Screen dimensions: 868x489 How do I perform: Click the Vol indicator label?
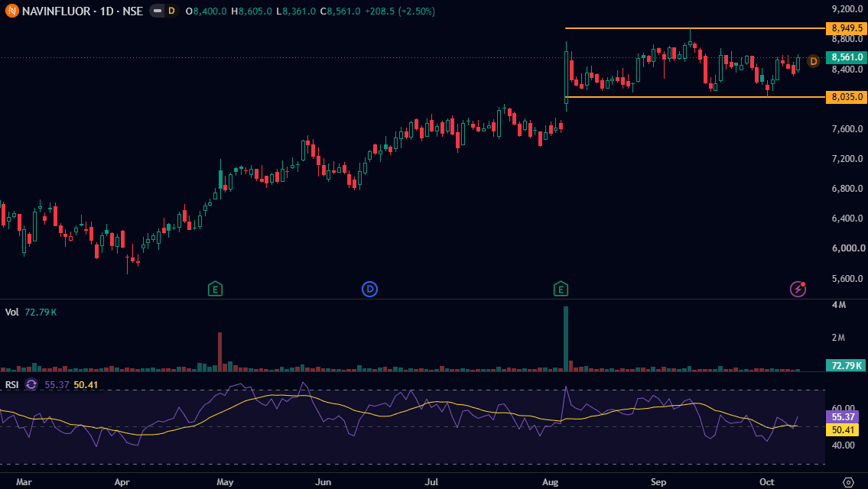tap(11, 312)
